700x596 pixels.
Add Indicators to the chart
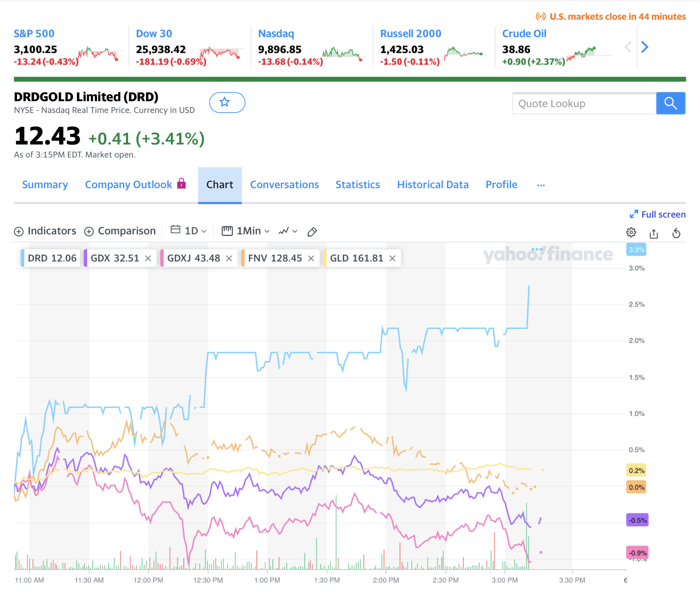(45, 231)
